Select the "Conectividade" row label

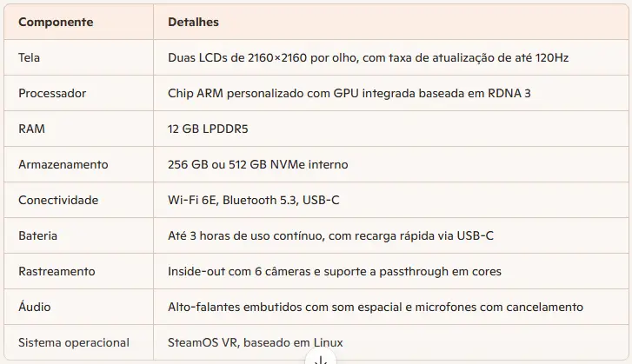pos(58,200)
